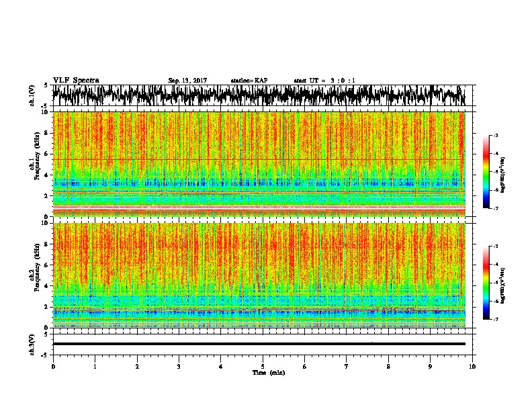Click the ch.1 spectrogram color bar
Image resolution: width=532 pixels, height=411 pixels.
486,172
